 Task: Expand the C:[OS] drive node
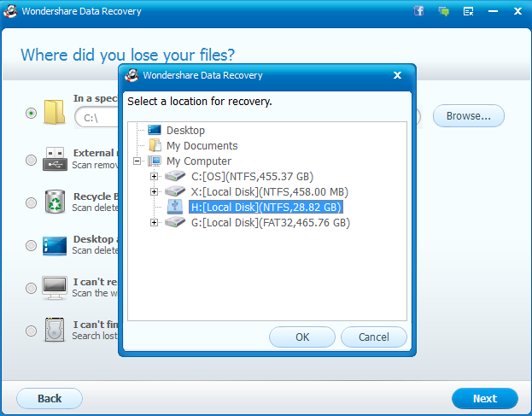pyautogui.click(x=154, y=176)
